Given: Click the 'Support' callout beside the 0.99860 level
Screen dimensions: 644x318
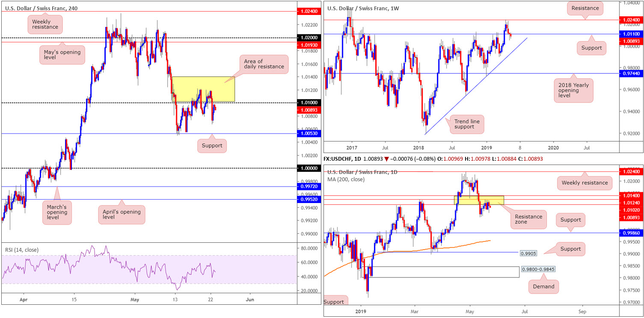Looking at the screenshot, I should [x=570, y=220].
